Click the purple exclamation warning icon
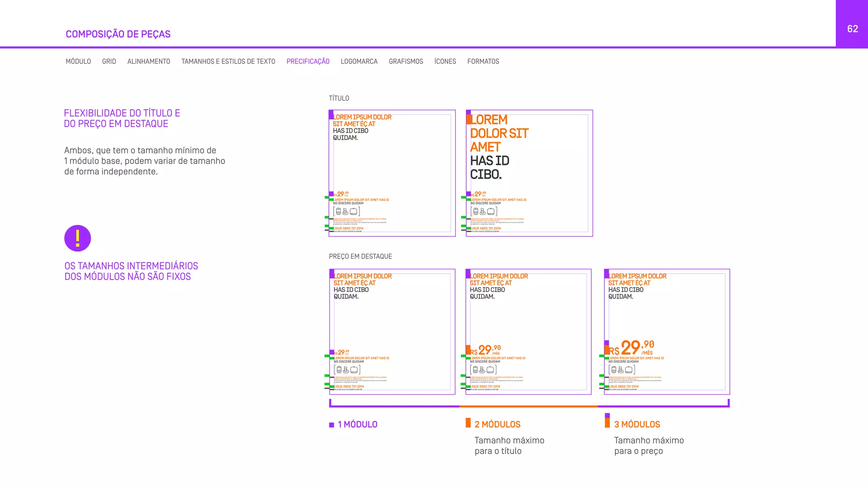Screen dimensions: 868x488 point(78,238)
